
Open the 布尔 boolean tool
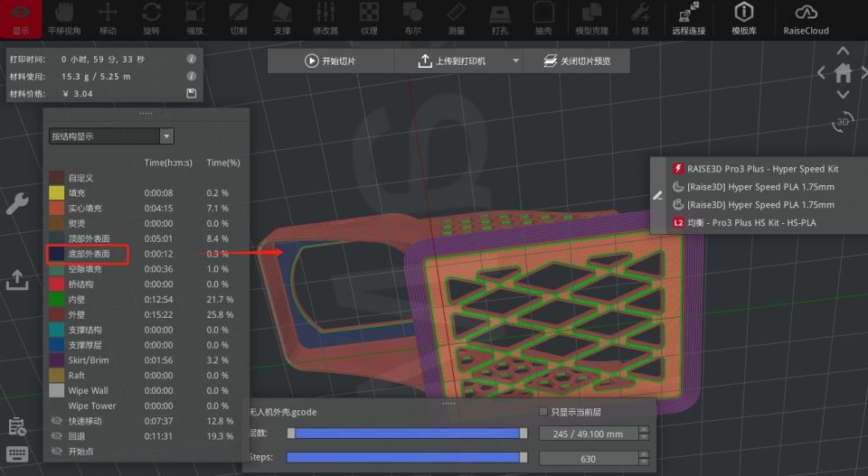(x=413, y=19)
